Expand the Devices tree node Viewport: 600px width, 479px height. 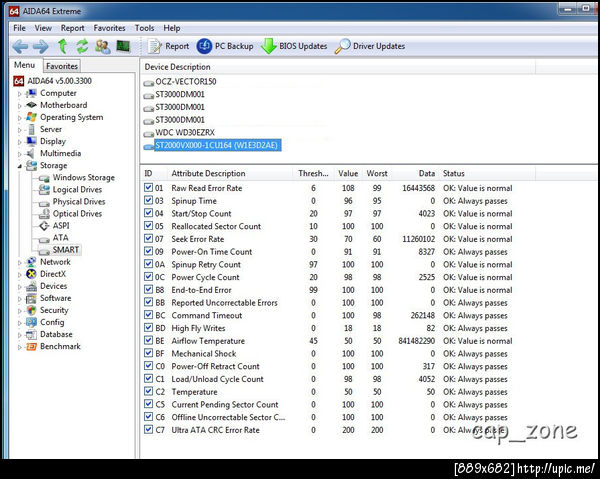point(20,287)
